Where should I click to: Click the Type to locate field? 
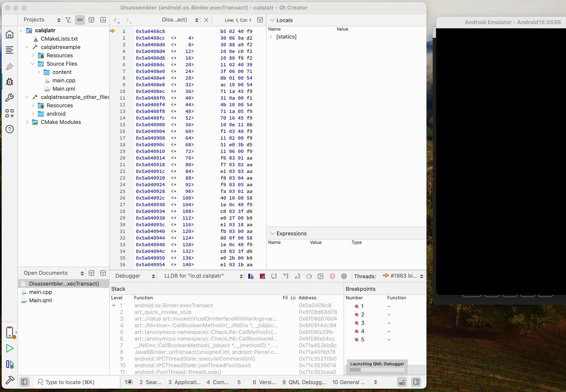pyautogui.click(x=77, y=382)
